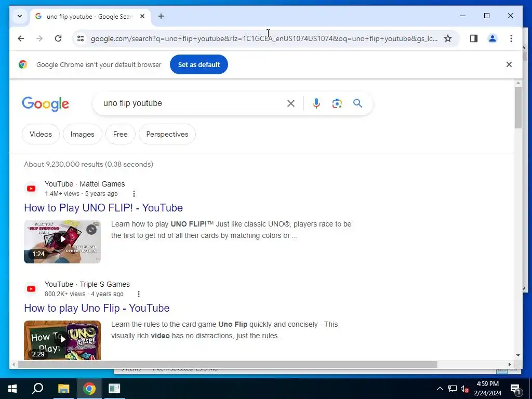Click the Chrome icon in taskbar
Image resolution: width=532 pixels, height=399 pixels.
pyautogui.click(x=89, y=389)
